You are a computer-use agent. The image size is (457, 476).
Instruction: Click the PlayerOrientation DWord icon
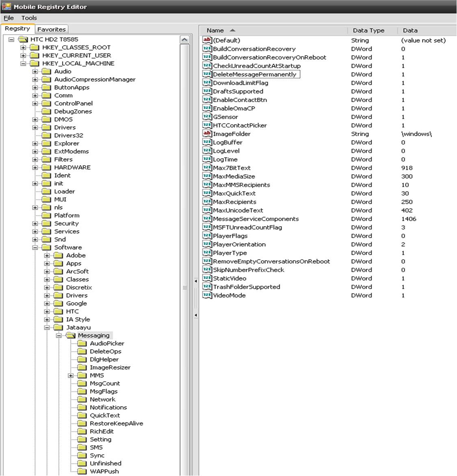pyautogui.click(x=207, y=244)
